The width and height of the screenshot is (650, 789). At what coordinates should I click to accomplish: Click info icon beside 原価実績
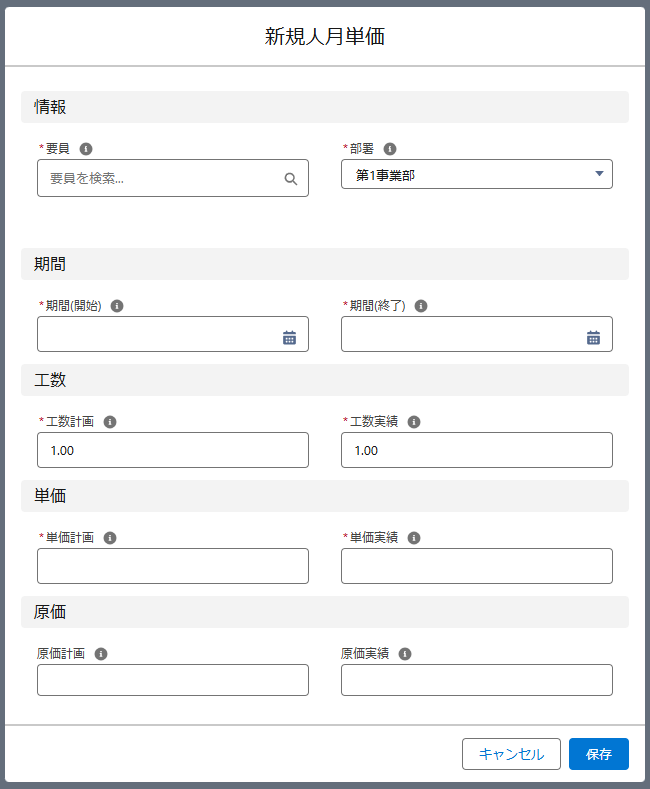coord(405,654)
